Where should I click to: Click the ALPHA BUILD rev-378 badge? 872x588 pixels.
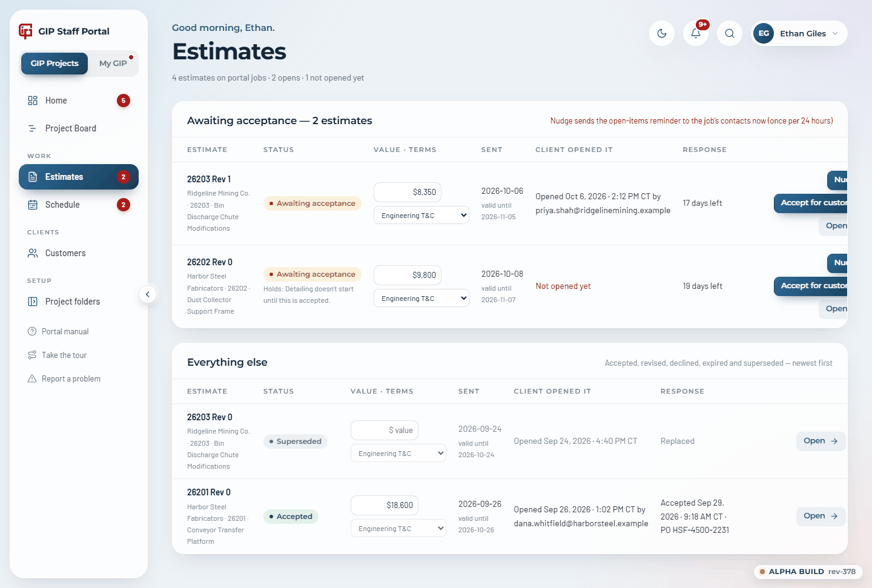(808, 572)
